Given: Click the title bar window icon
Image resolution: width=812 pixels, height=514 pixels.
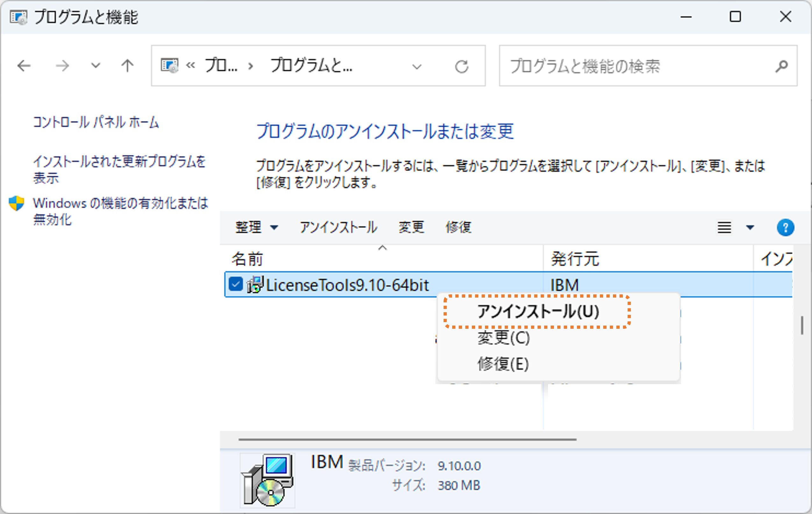Looking at the screenshot, I should click(x=18, y=17).
